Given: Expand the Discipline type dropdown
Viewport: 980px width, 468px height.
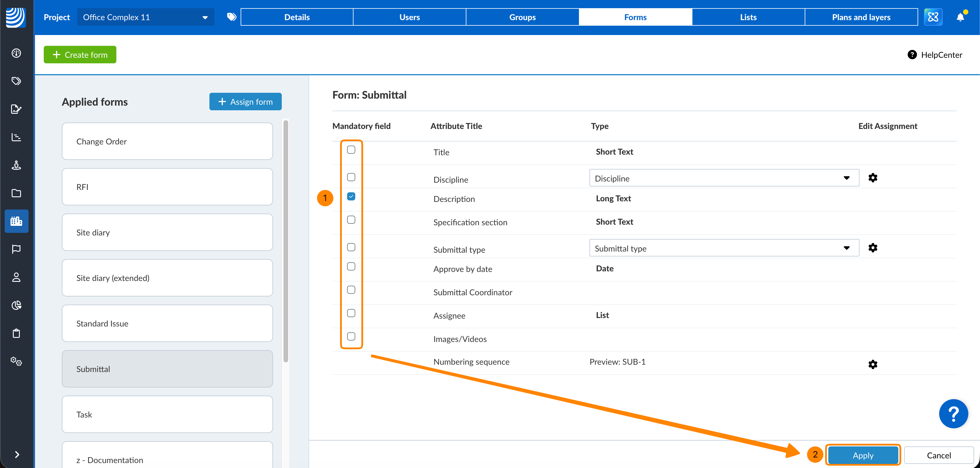Looking at the screenshot, I should coord(724,178).
